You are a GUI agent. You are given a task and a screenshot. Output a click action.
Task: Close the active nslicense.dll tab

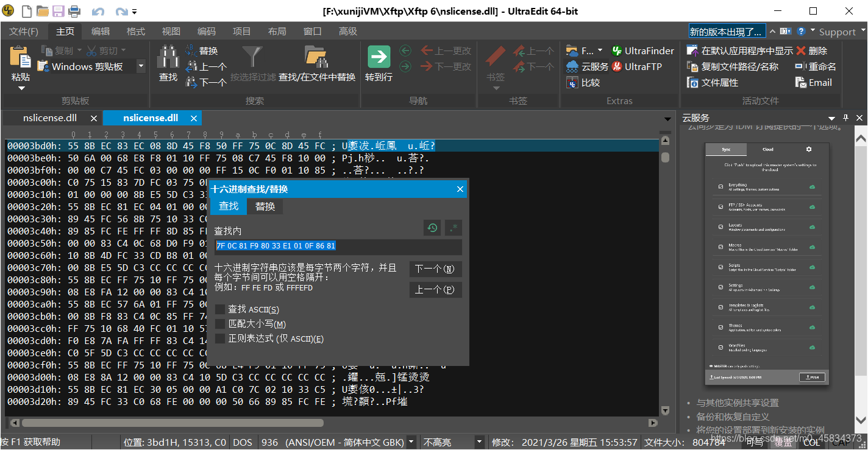(x=194, y=118)
